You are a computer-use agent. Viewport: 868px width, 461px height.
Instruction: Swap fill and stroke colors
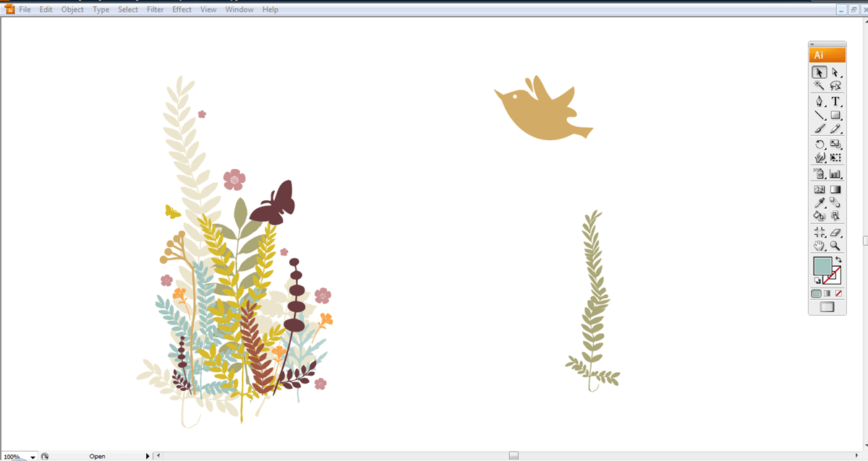(838, 260)
